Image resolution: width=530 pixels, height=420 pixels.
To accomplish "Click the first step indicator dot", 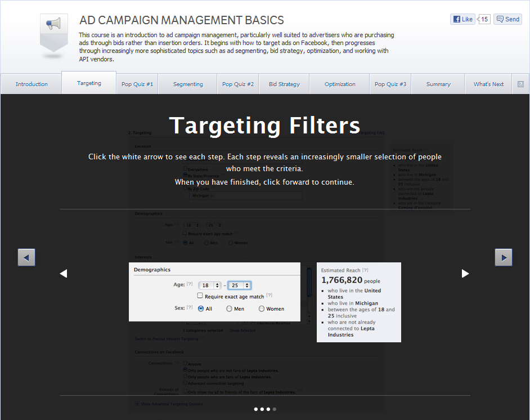I will click(256, 409).
